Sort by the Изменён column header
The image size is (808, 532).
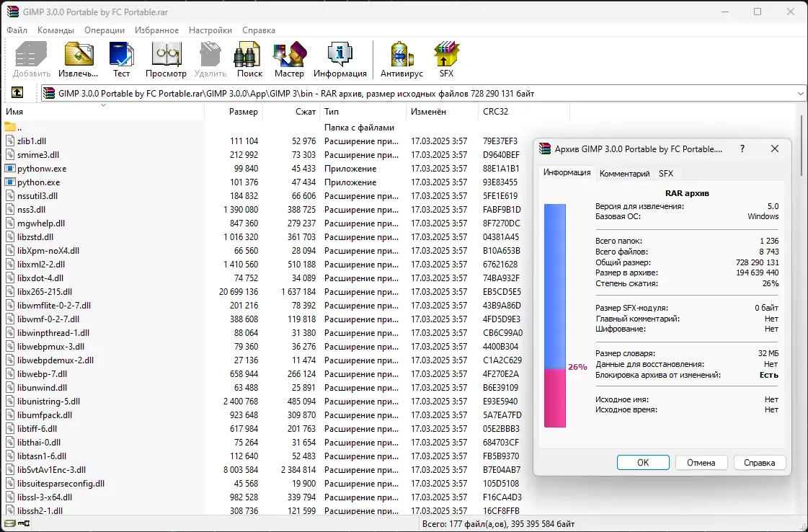tap(443, 111)
